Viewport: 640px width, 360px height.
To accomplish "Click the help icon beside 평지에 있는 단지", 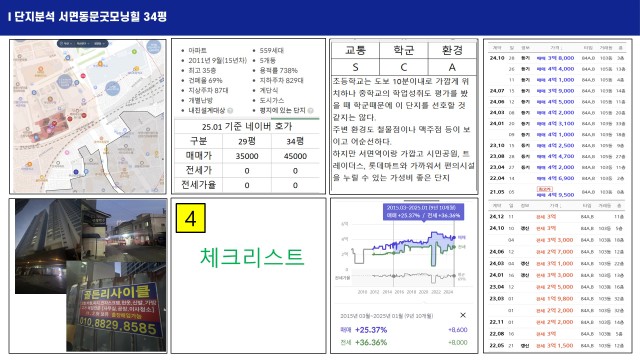I will (311, 111).
